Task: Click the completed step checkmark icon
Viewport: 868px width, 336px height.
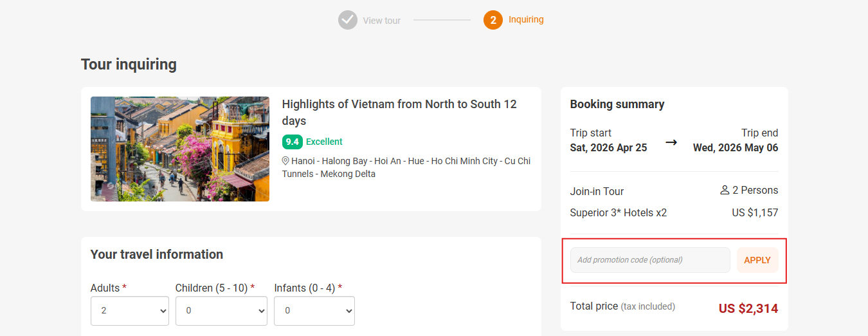Action: click(347, 20)
